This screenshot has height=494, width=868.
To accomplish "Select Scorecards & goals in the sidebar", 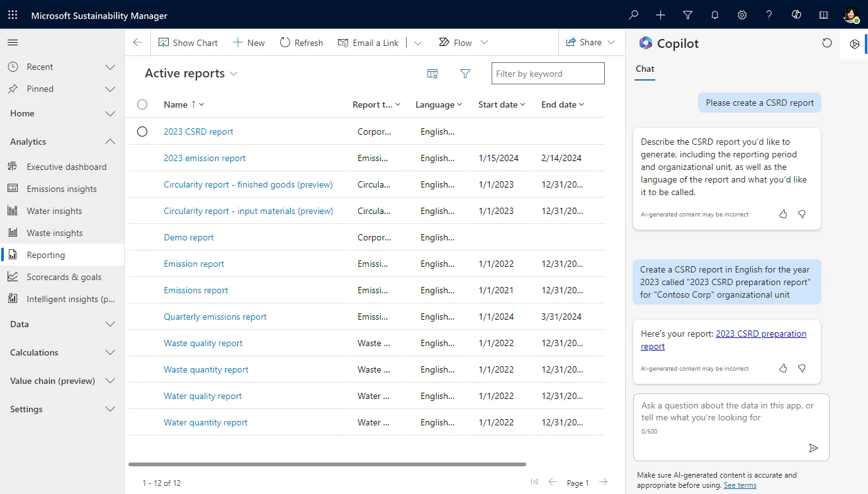I will pos(63,276).
